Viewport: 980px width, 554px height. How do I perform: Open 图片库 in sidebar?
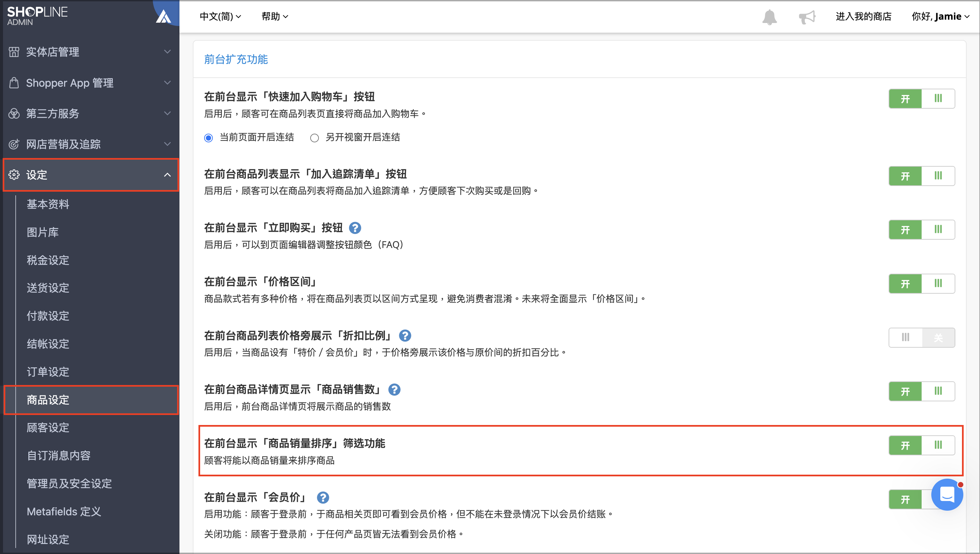[43, 232]
